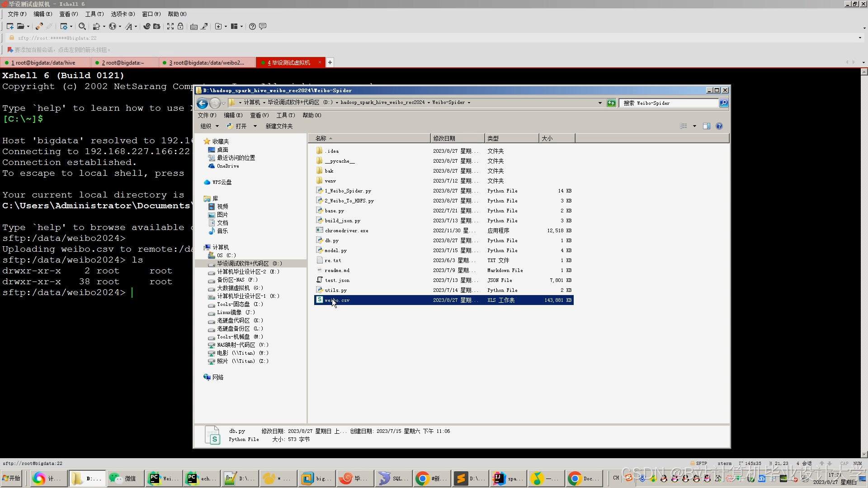Image resolution: width=868 pixels, height=488 pixels.
Task: Select the 备份区-NAS (F:) drive in tree
Action: click(237, 280)
